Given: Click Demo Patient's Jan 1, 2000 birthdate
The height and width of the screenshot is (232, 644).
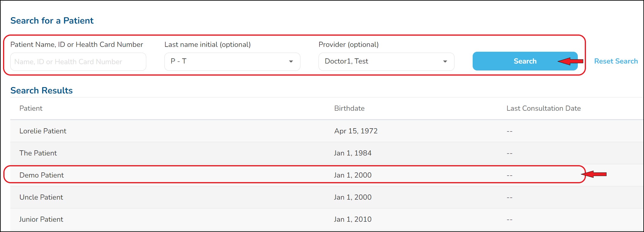Looking at the screenshot, I should pos(353,175).
